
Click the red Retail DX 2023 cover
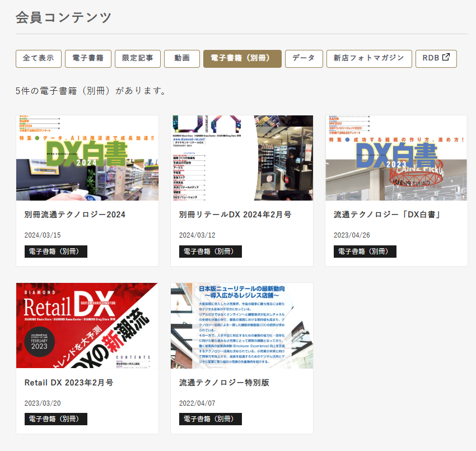pos(87,326)
